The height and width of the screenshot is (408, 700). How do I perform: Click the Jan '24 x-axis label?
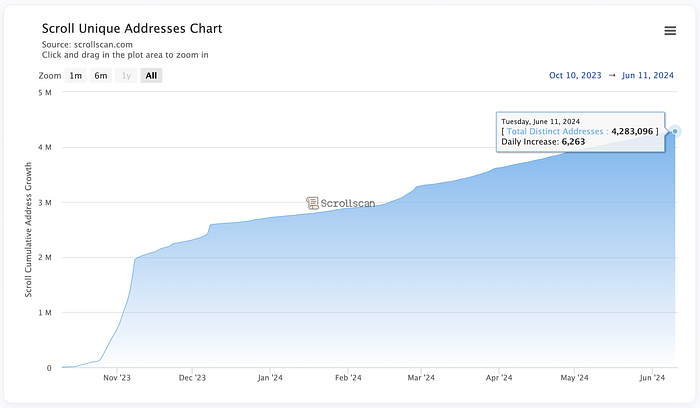click(x=270, y=378)
